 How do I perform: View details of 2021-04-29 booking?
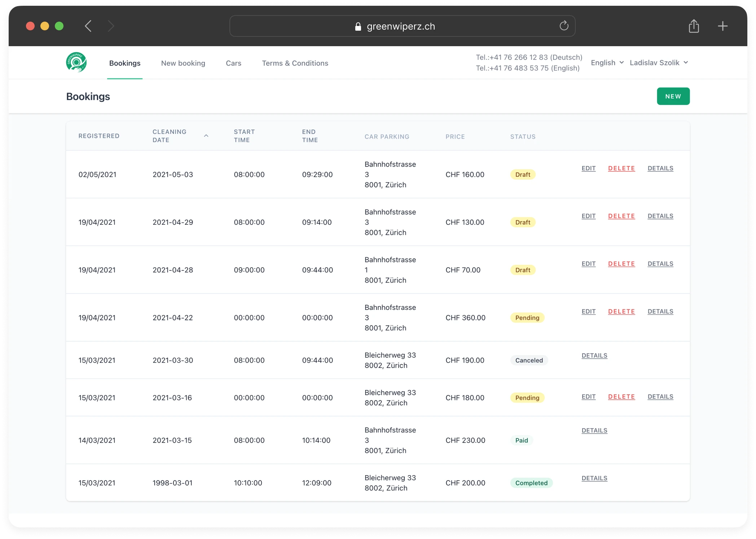tap(660, 216)
